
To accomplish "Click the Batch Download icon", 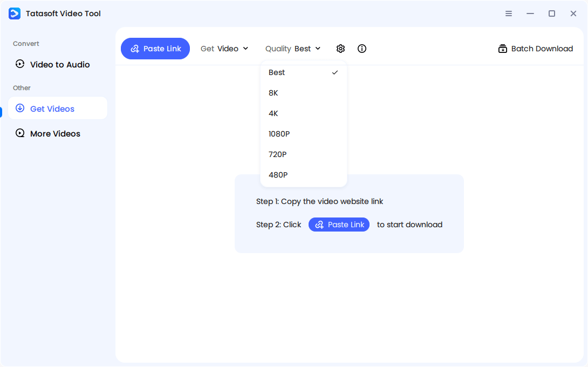I will 502,49.
